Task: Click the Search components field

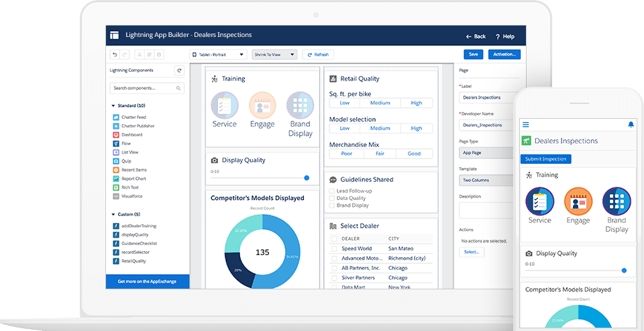Action: coord(147,88)
